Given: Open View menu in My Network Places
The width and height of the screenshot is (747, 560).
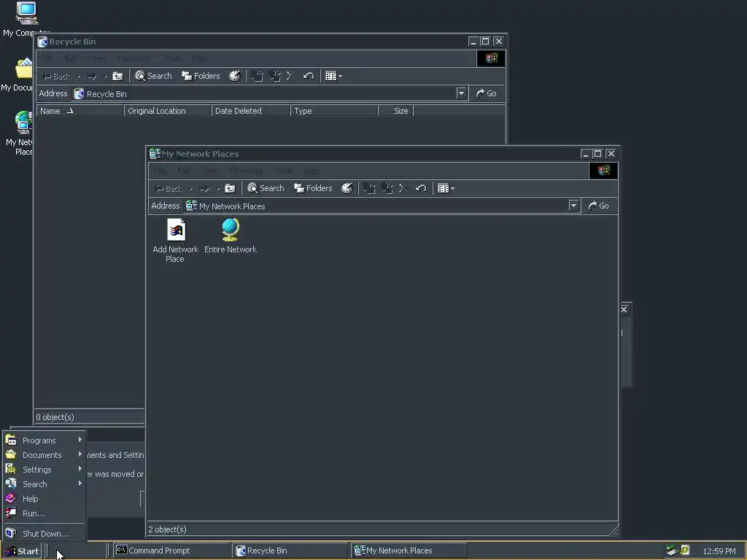Looking at the screenshot, I should coord(211,171).
